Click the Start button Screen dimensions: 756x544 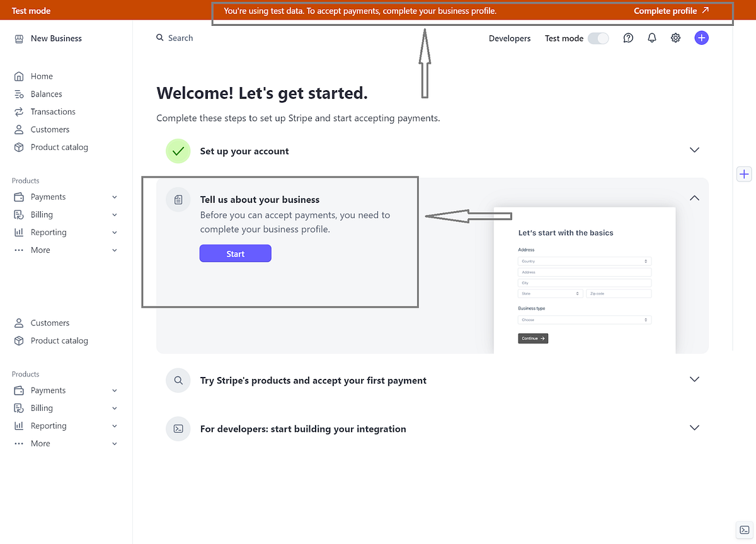[x=235, y=253]
